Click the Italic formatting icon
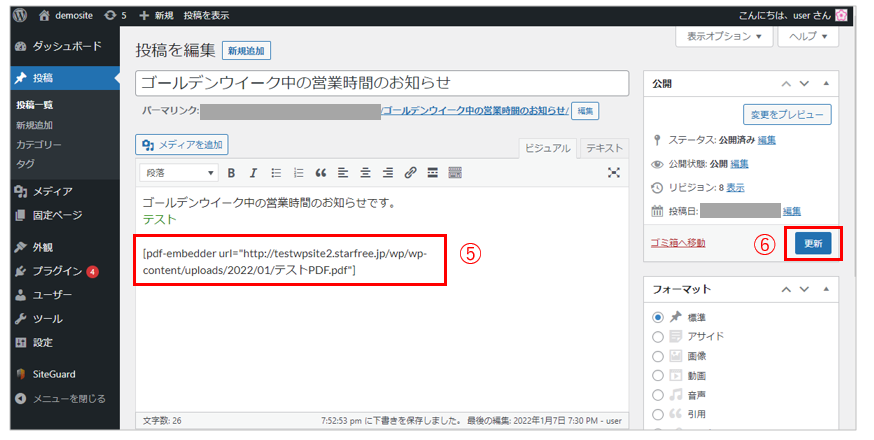The image size is (874, 440). tap(253, 172)
